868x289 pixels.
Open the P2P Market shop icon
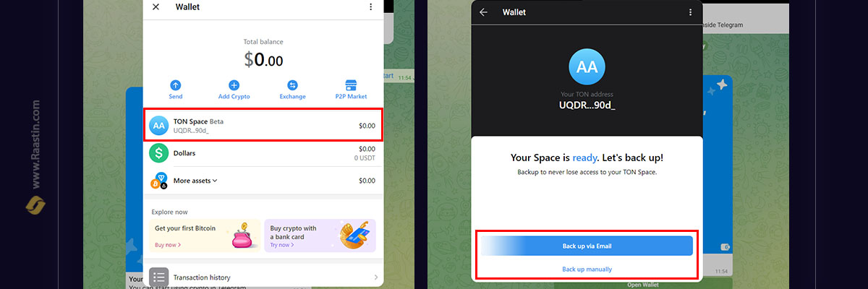tap(351, 85)
